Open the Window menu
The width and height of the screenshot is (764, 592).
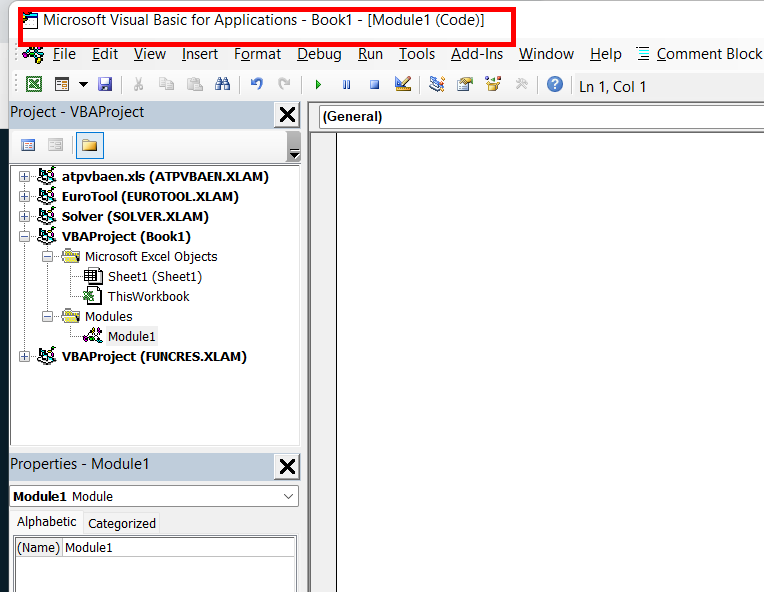click(x=546, y=54)
